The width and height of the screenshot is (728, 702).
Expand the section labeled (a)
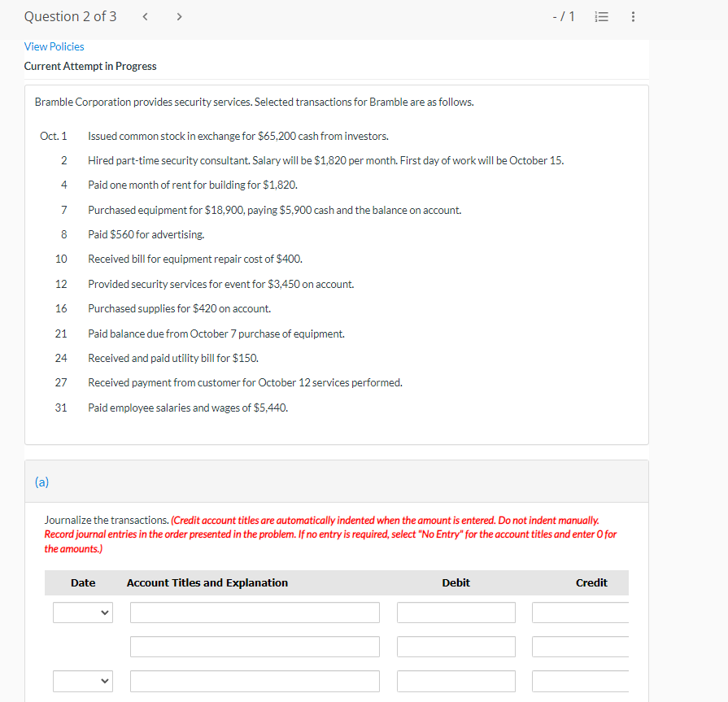[42, 482]
